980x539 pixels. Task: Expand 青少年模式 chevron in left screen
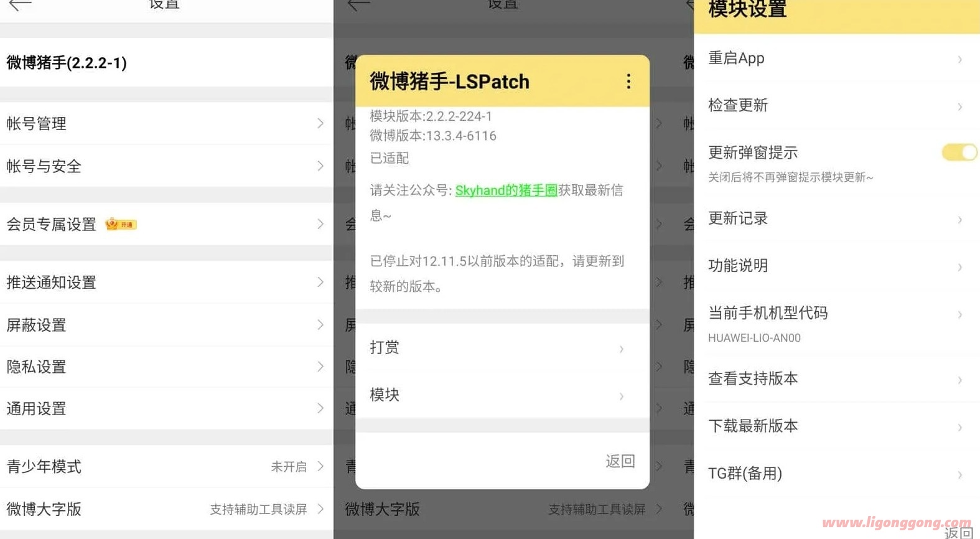320,466
